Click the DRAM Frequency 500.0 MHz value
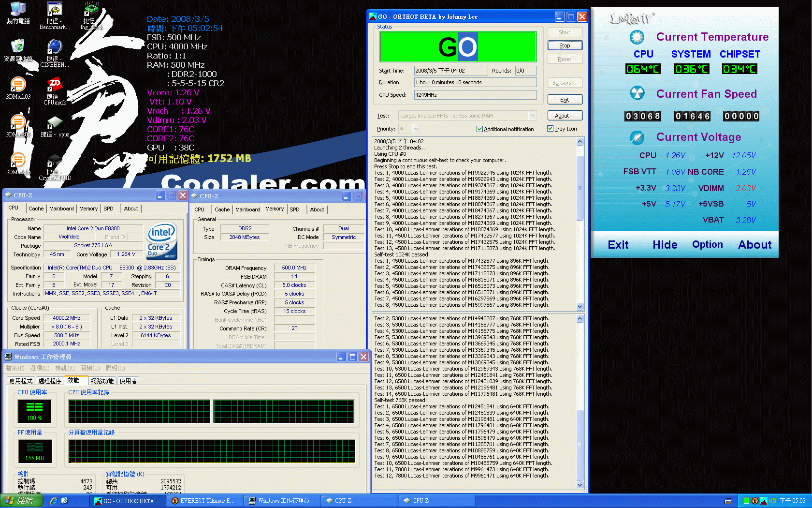Image resolution: width=812 pixels, height=508 pixels. tap(294, 268)
